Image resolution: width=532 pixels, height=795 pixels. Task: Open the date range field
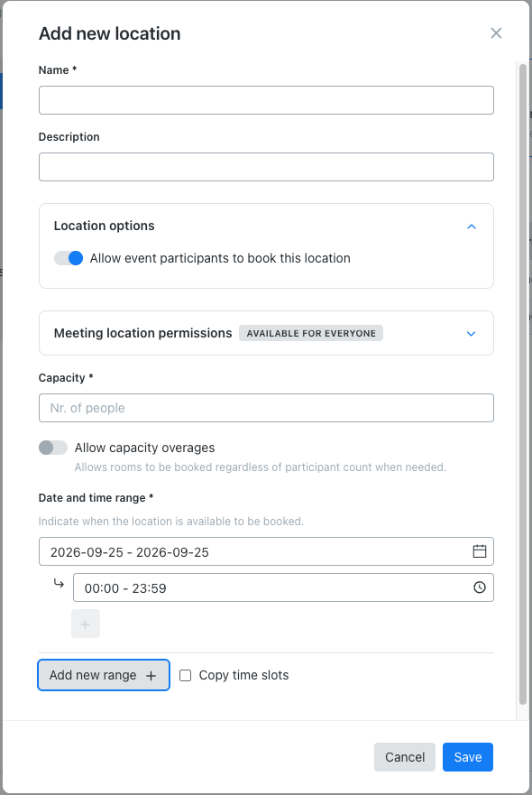[266, 551]
